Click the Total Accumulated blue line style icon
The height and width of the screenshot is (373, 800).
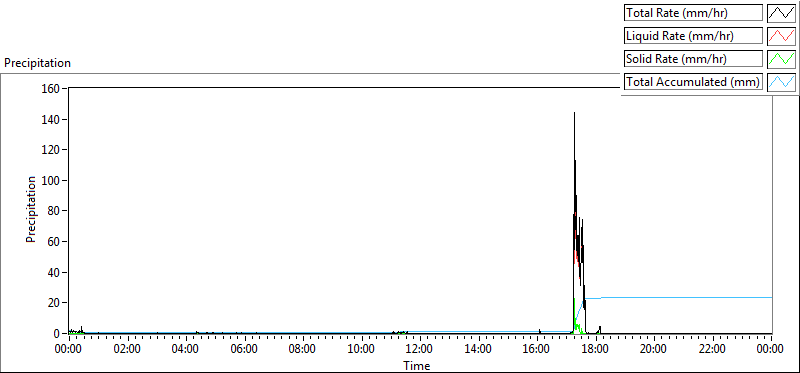(782, 82)
